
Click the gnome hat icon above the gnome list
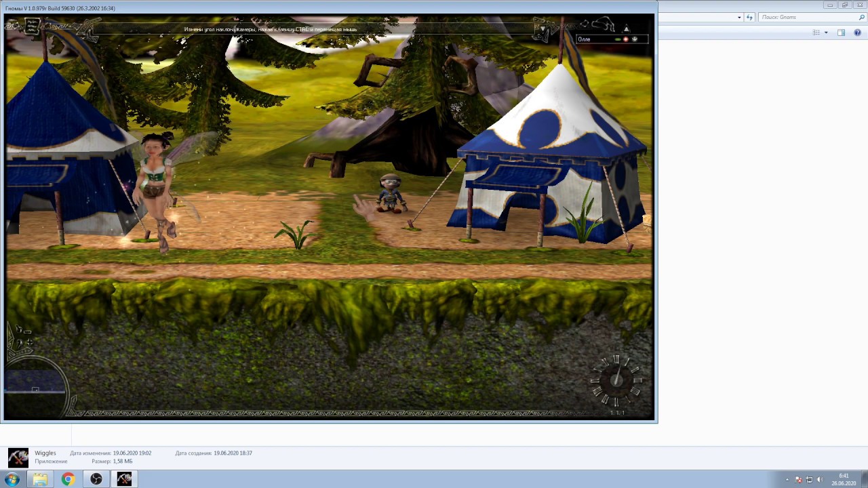click(604, 25)
